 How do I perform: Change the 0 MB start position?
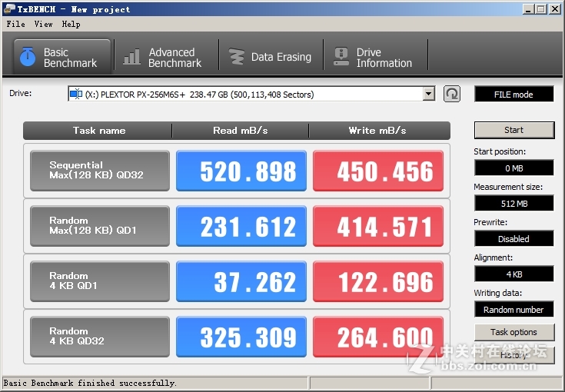pyautogui.click(x=513, y=168)
